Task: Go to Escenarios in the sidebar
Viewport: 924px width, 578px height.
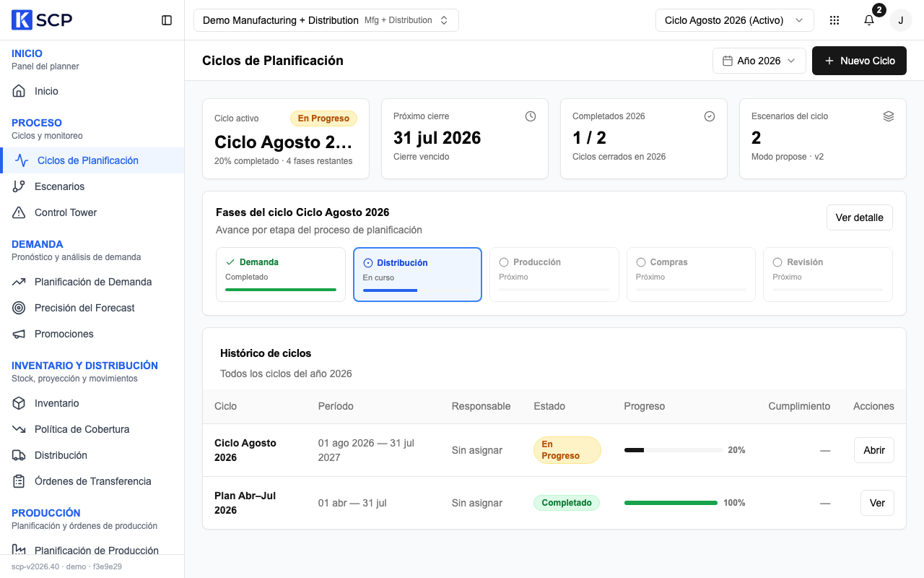Action: 92,186
